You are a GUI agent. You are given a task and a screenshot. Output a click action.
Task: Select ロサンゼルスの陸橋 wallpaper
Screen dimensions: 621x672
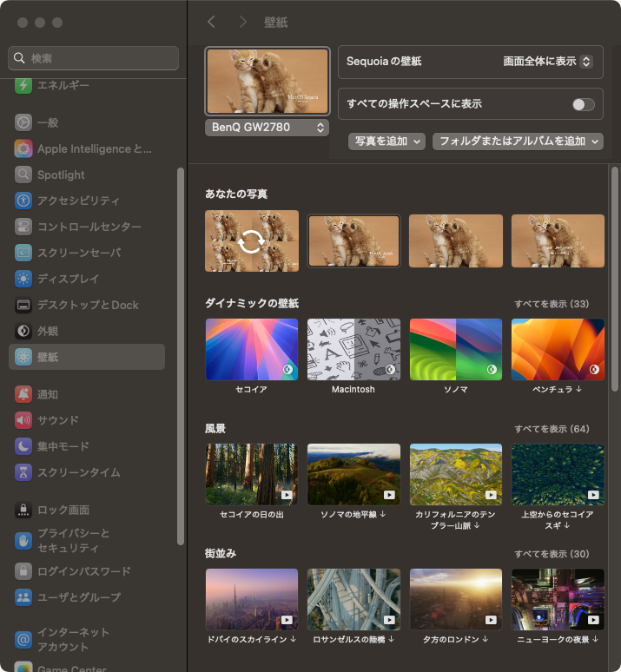click(353, 600)
